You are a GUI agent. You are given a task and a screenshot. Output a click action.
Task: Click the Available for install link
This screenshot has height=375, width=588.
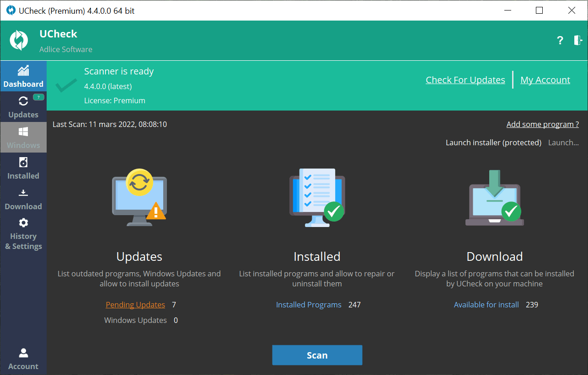[x=486, y=305]
